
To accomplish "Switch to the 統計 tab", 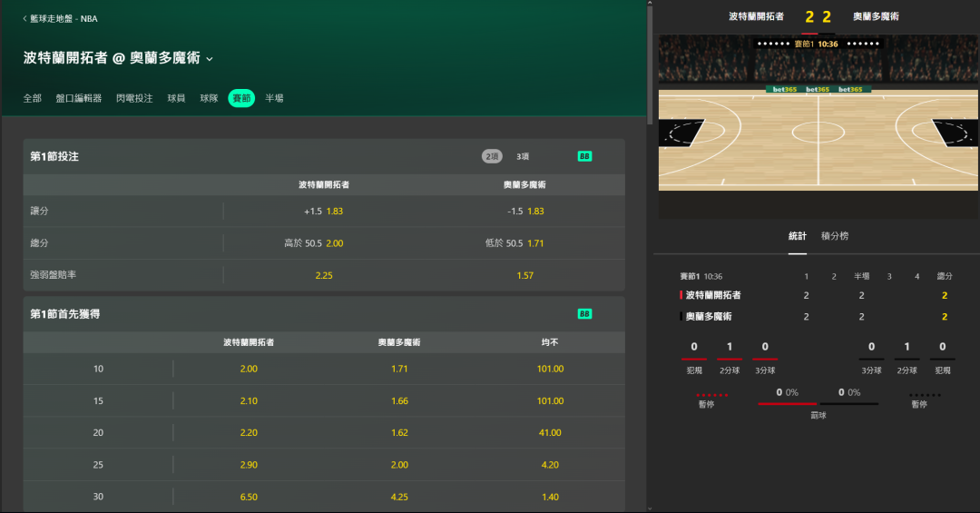I will click(x=797, y=236).
